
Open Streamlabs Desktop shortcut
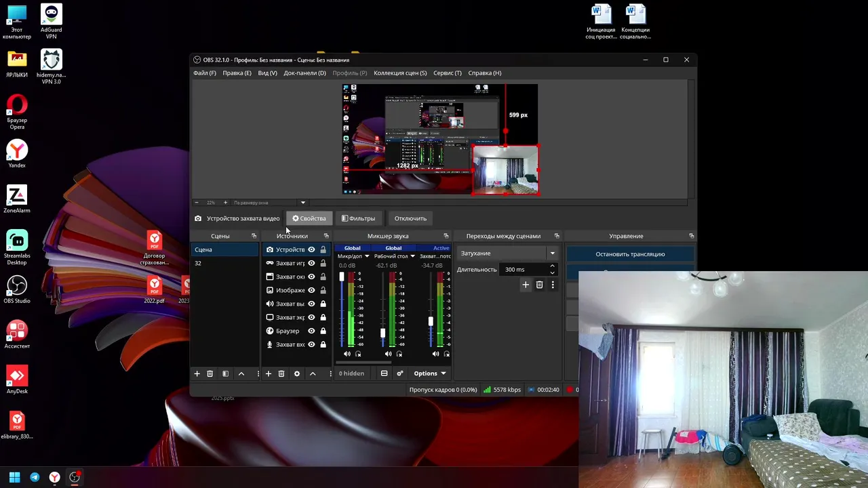17,246
